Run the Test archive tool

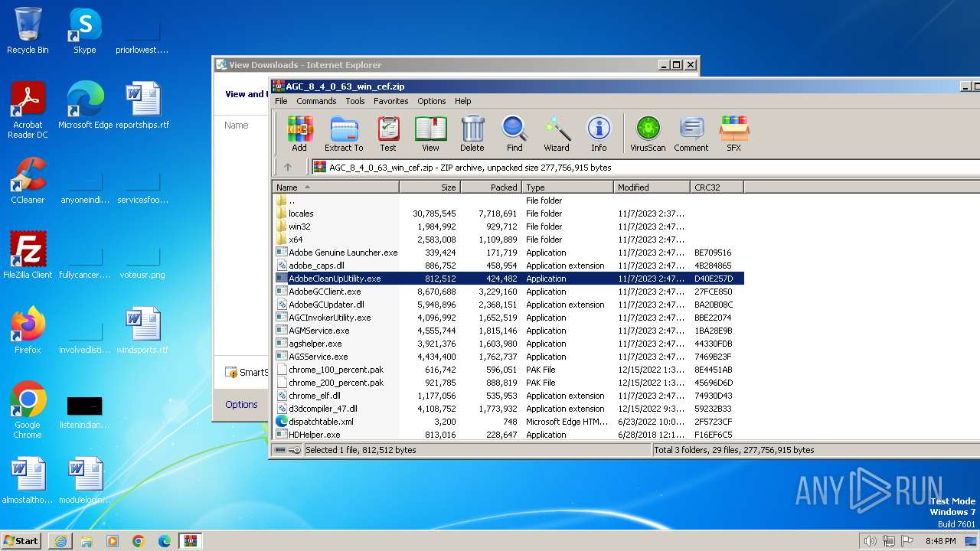[388, 134]
